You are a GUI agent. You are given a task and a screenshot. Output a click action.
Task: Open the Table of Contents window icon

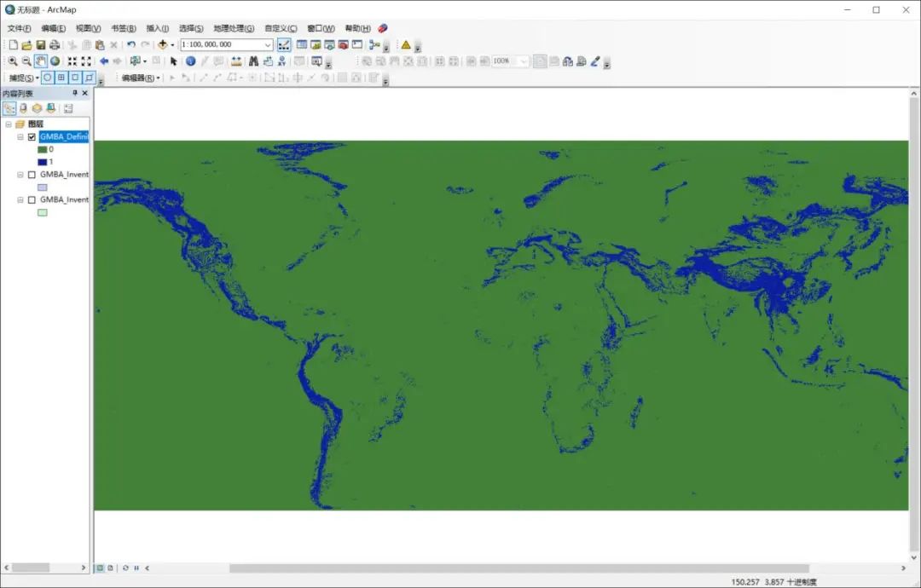pyautogui.click(x=302, y=44)
